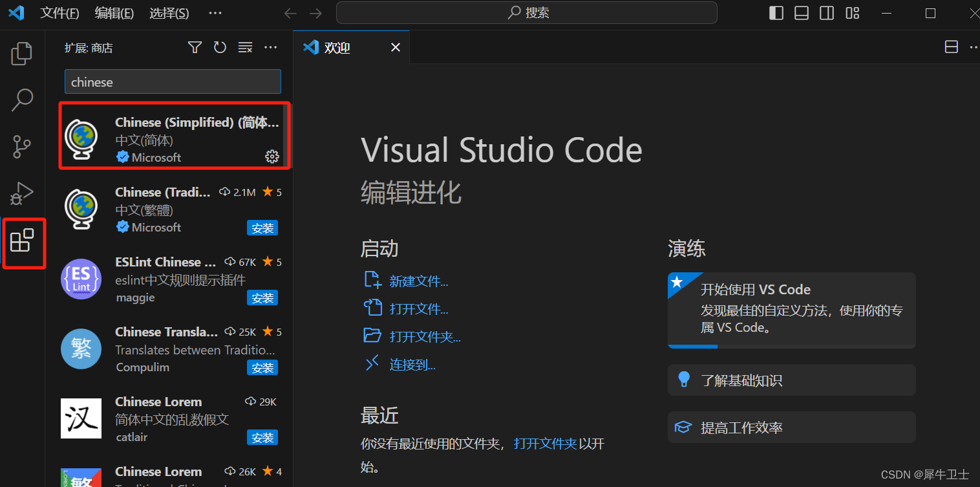This screenshot has height=487, width=980.
Task: Close the 欢迎 tab
Action: (x=396, y=47)
